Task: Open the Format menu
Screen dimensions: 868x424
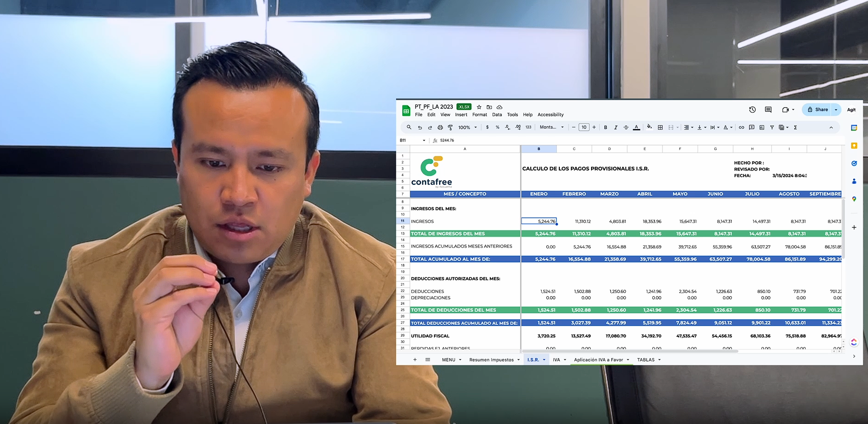Action: pyautogui.click(x=480, y=115)
